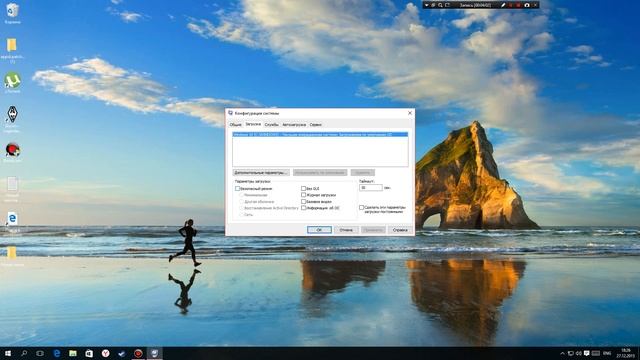Switch input language via ENG indicator
The image size is (640, 360).
click(607, 353)
